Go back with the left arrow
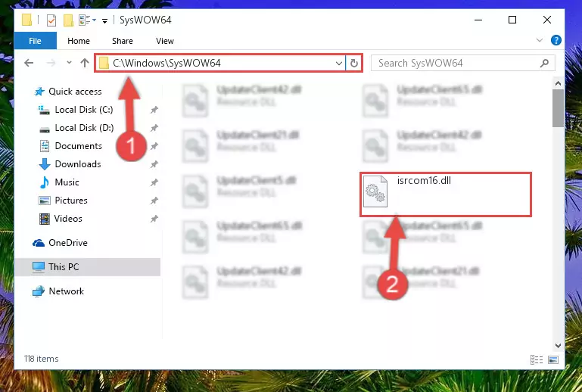This screenshot has height=392, width=582. click(29, 63)
